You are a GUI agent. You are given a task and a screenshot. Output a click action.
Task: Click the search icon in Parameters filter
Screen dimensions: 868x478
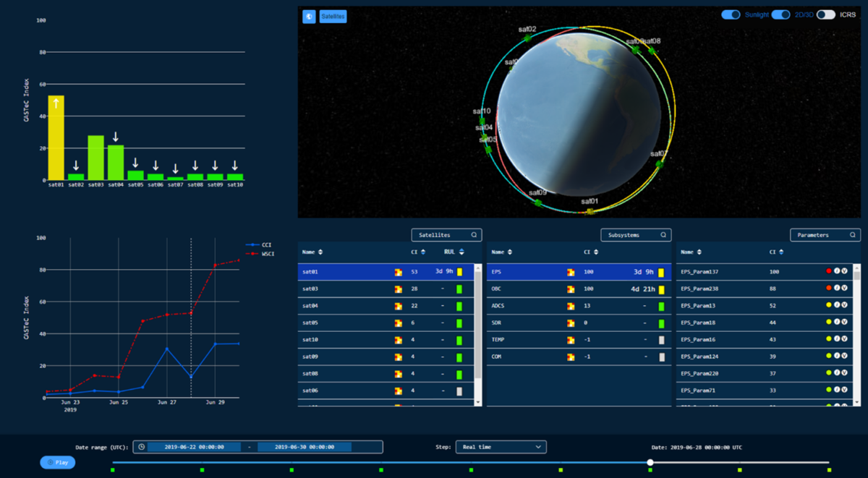(x=853, y=235)
